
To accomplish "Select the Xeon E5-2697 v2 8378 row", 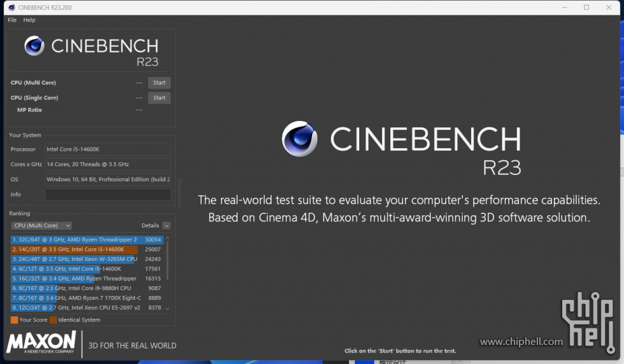I will (87, 307).
